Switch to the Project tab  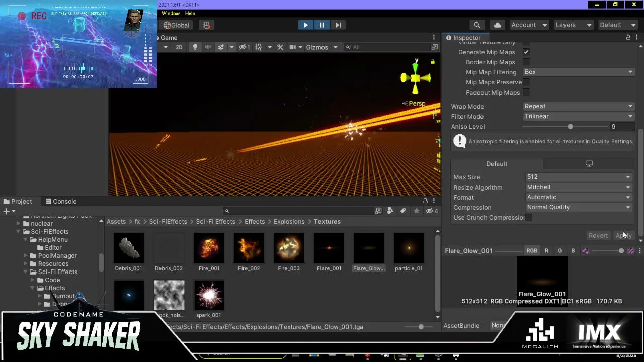[x=18, y=201]
